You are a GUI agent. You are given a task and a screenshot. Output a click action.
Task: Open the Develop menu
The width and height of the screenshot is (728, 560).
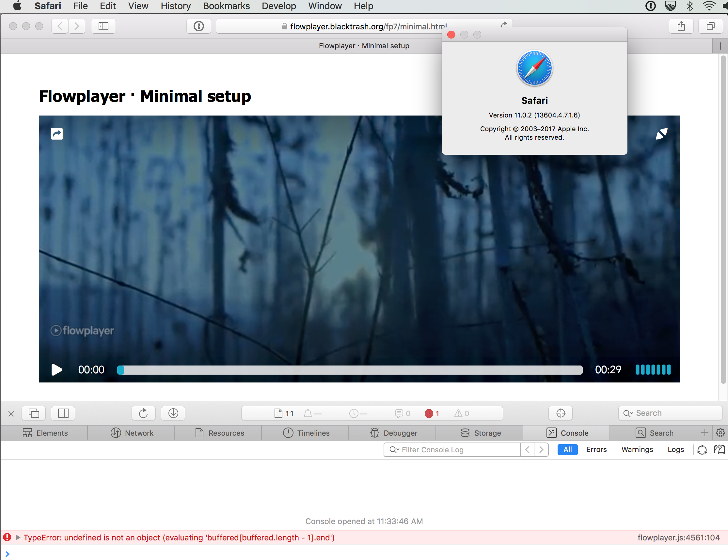279,6
